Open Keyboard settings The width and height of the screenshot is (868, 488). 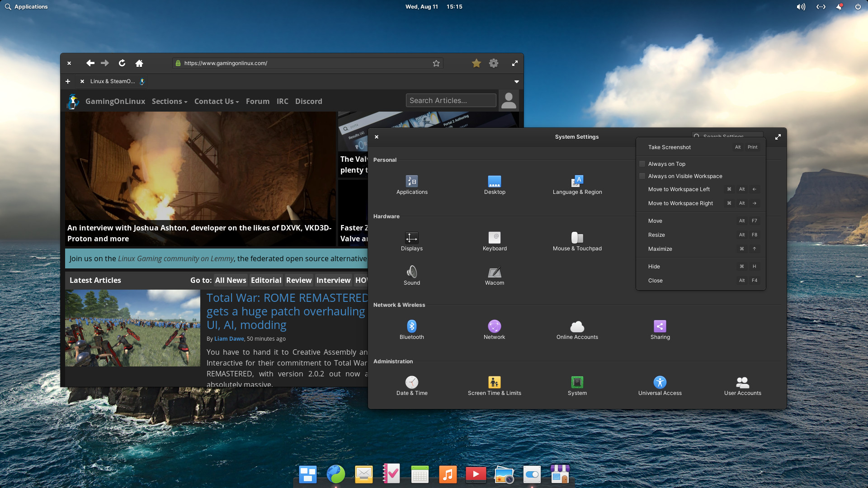[x=495, y=241]
